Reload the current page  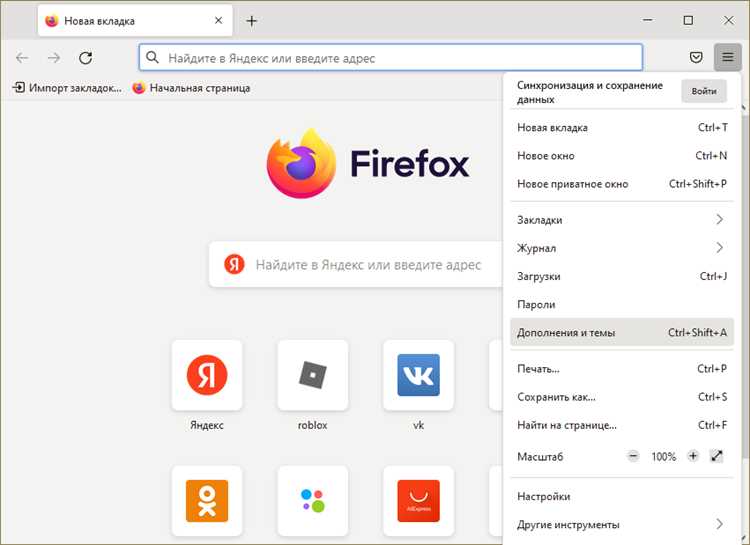pyautogui.click(x=86, y=58)
